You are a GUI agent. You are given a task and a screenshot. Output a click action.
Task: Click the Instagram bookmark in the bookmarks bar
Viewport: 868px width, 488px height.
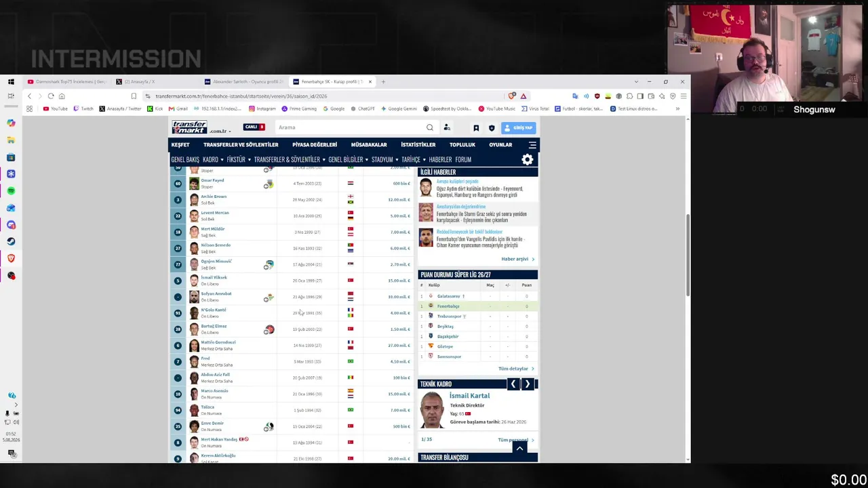(x=262, y=108)
